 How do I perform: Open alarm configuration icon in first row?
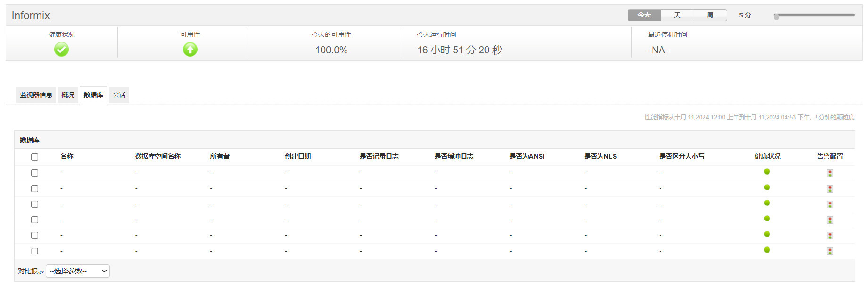[830, 173]
